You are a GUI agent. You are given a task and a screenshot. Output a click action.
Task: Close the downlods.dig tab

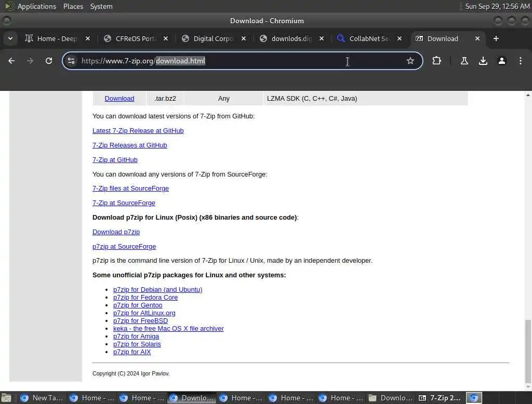click(x=322, y=38)
